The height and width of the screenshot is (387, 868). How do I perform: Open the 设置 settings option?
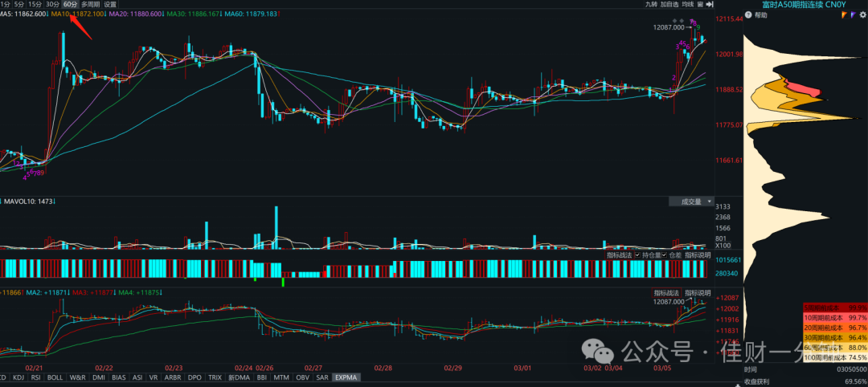click(110, 4)
